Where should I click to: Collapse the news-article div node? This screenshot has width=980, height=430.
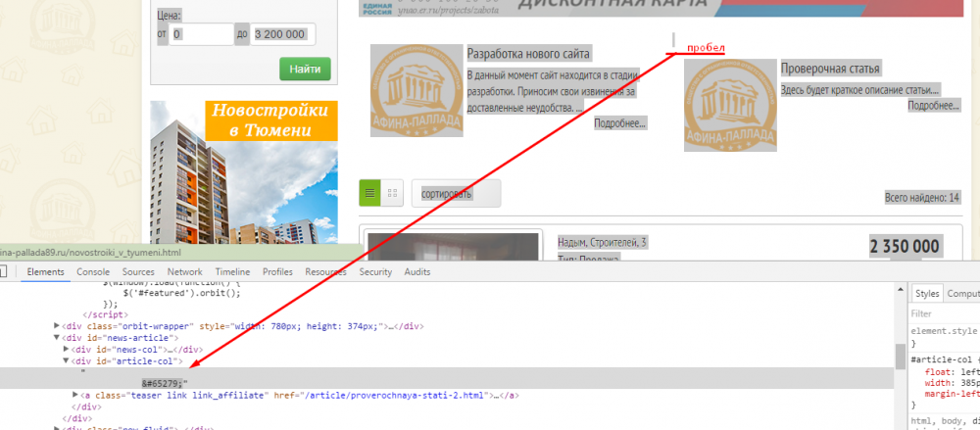[x=57, y=338]
